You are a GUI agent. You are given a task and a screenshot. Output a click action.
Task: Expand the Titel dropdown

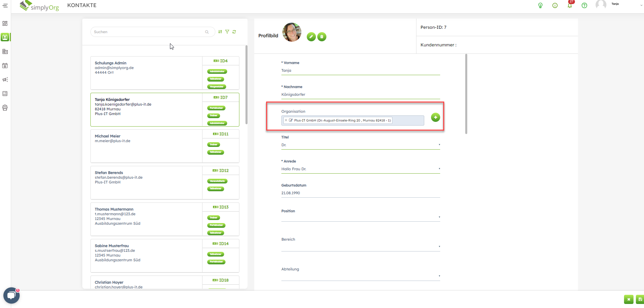tap(439, 145)
